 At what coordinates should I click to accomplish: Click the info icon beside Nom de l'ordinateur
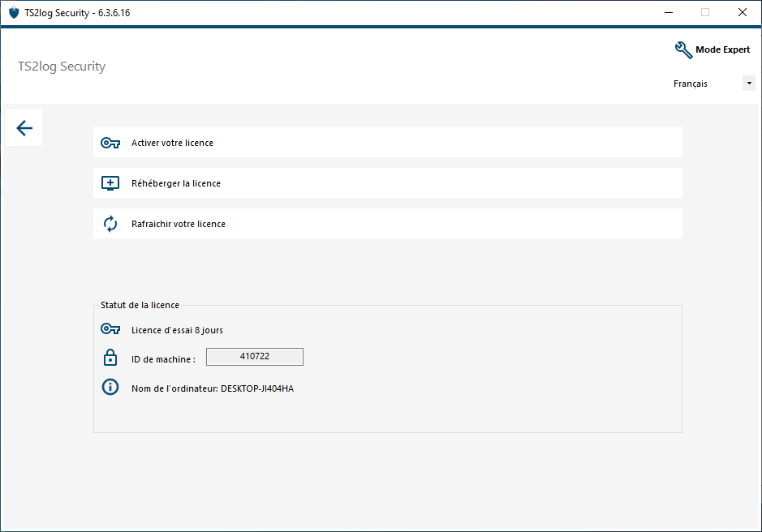[x=110, y=387]
